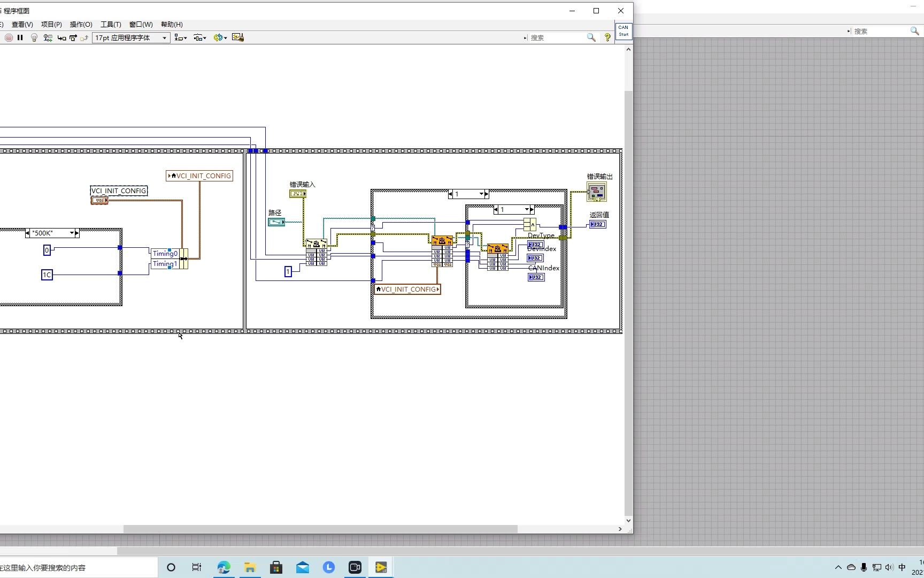Open Mail app from taskbar

tap(302, 567)
